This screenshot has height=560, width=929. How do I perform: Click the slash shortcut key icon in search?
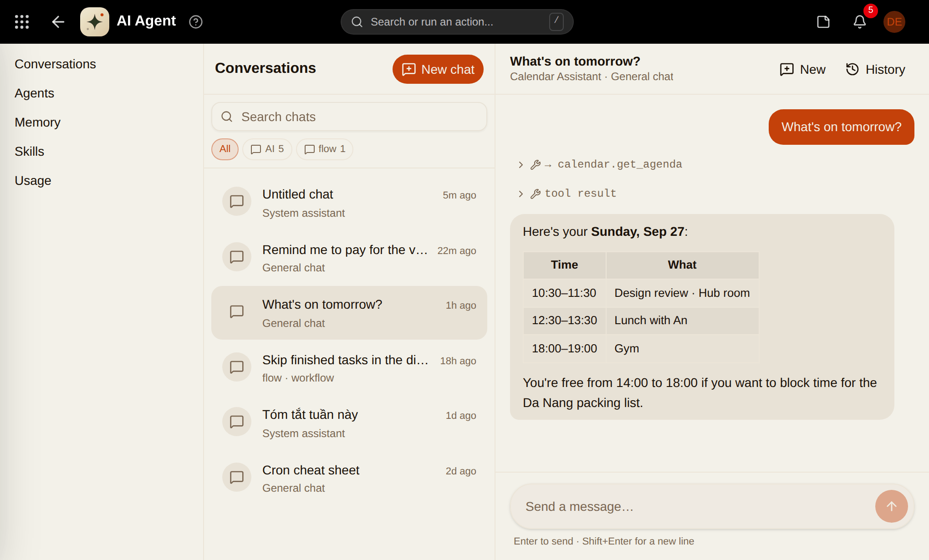click(556, 22)
